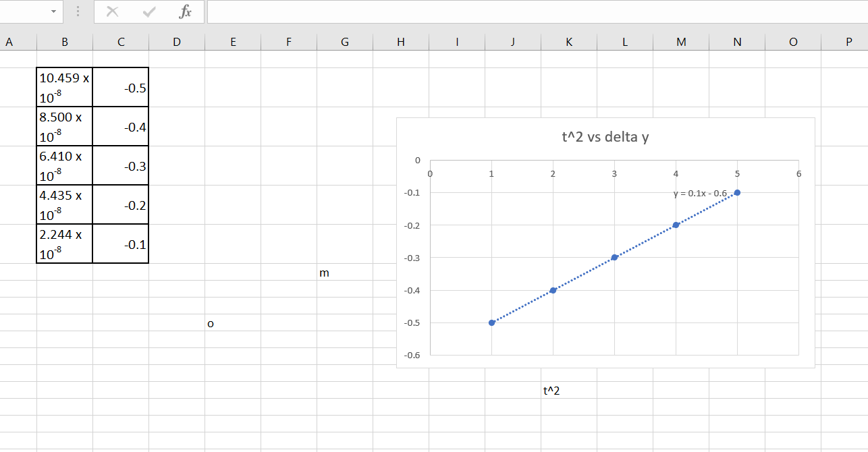Select the horizontal axis of the chart
Screen dimensions: 868x452
point(613,173)
